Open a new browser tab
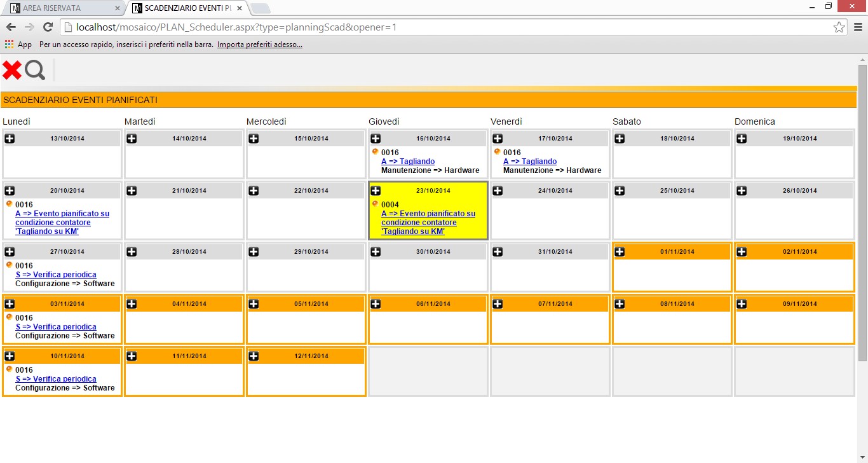Viewport: 868px width, 463px height. click(x=261, y=8)
